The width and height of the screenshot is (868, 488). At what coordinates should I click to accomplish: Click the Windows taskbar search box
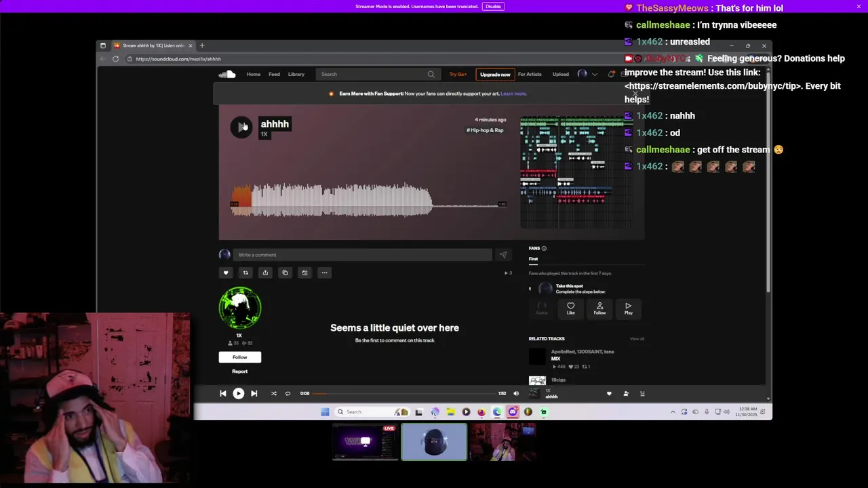pyautogui.click(x=372, y=411)
